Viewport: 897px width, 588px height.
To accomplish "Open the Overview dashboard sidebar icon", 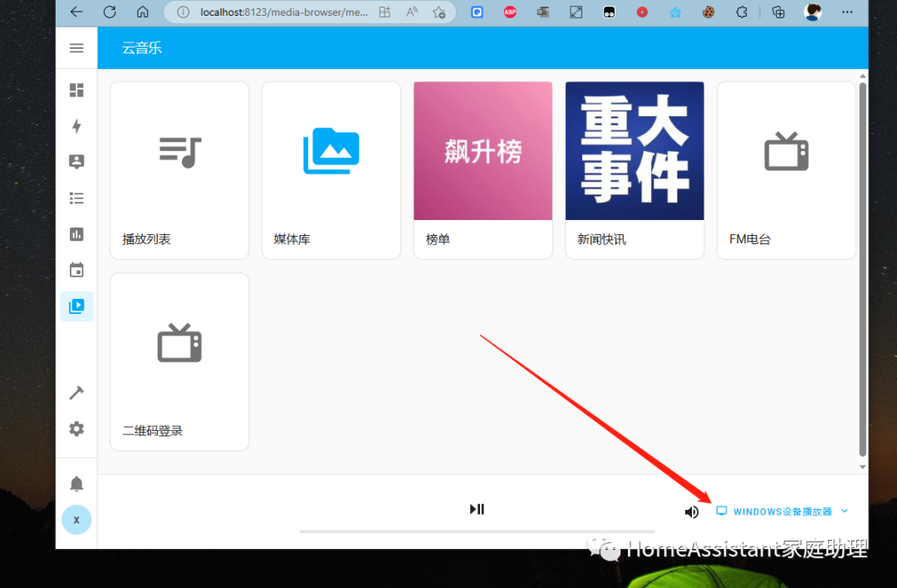I will click(x=76, y=90).
